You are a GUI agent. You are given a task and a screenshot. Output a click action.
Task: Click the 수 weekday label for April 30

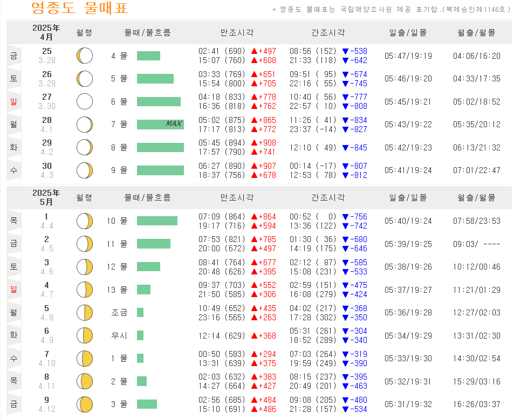click(x=13, y=170)
